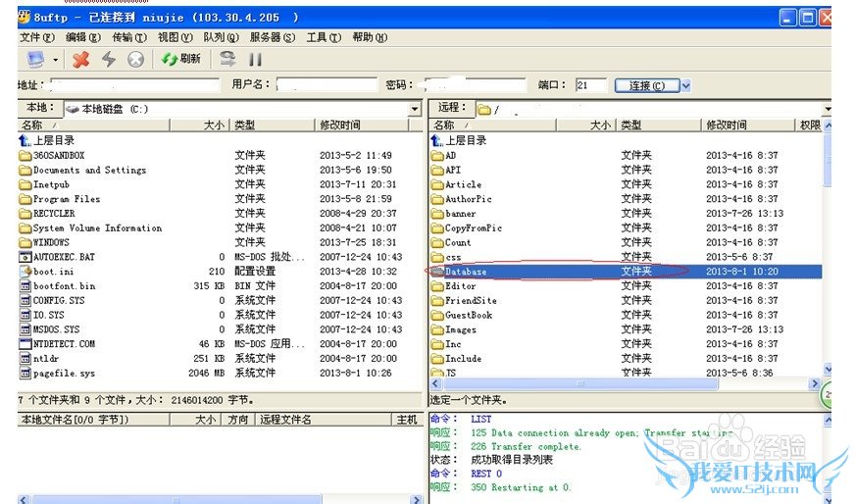The width and height of the screenshot is (855, 504).
Task: Select the remote Editor folder icon
Action: pos(437,285)
